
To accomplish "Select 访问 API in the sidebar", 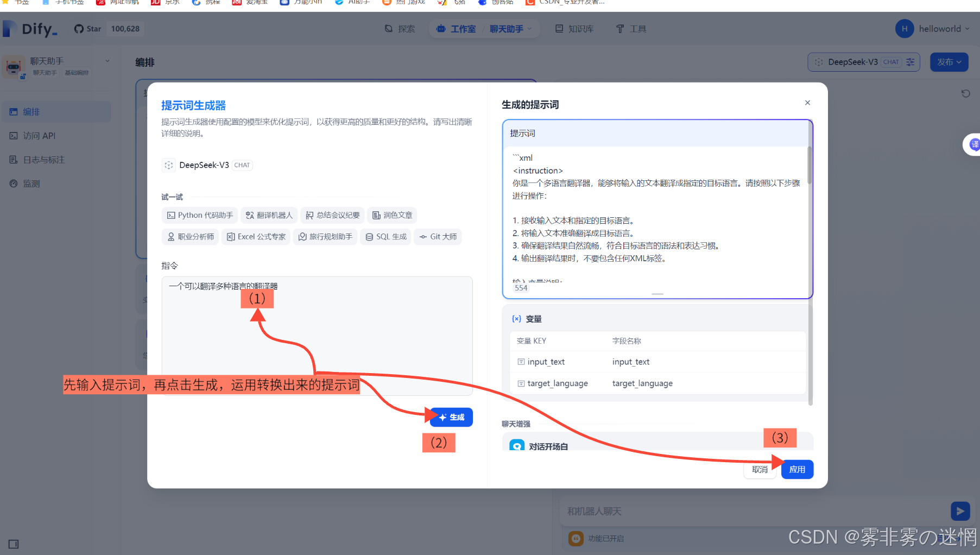I will [x=56, y=136].
